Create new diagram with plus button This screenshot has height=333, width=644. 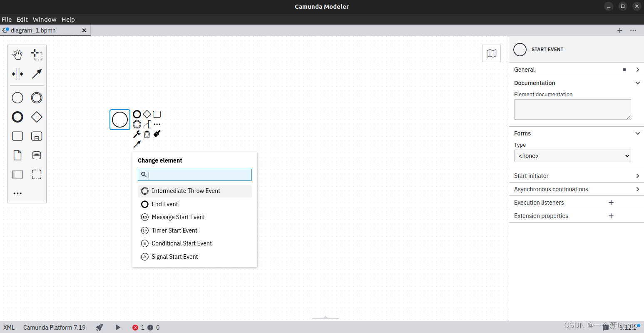(x=620, y=30)
